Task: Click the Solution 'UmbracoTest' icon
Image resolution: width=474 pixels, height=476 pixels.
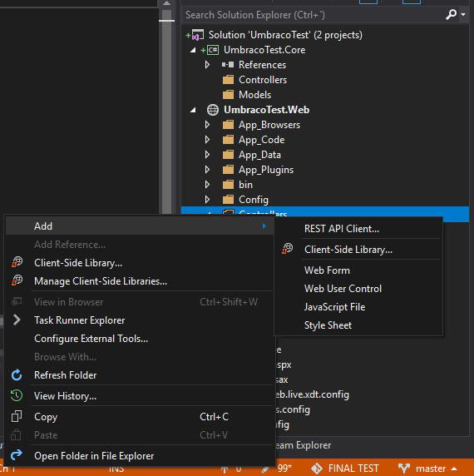Action: [x=198, y=35]
